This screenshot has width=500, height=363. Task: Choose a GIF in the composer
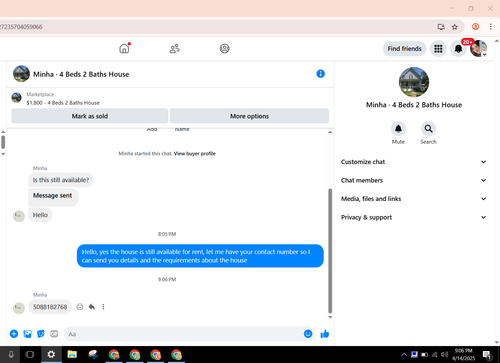click(x=54, y=334)
